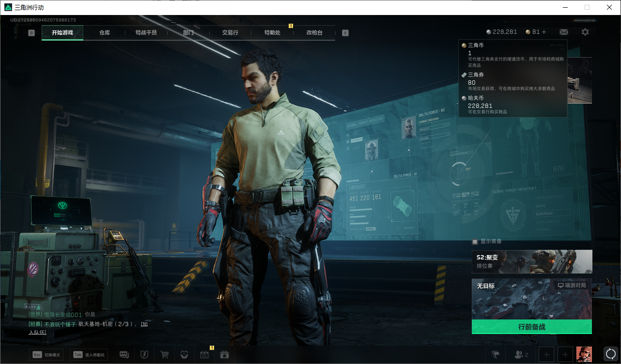Image resolution: width=621 pixels, height=364 pixels.
Task: Select the 开始游戏 tab
Action: (62, 32)
